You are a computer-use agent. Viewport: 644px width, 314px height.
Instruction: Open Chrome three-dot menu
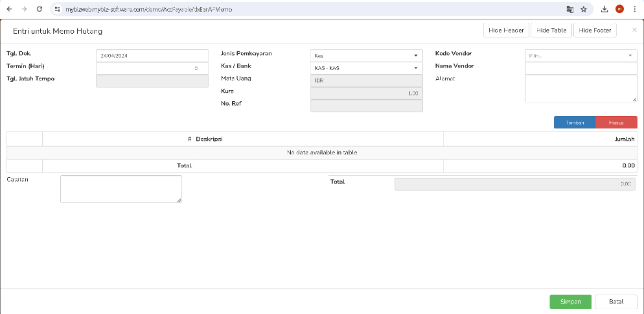click(x=634, y=9)
